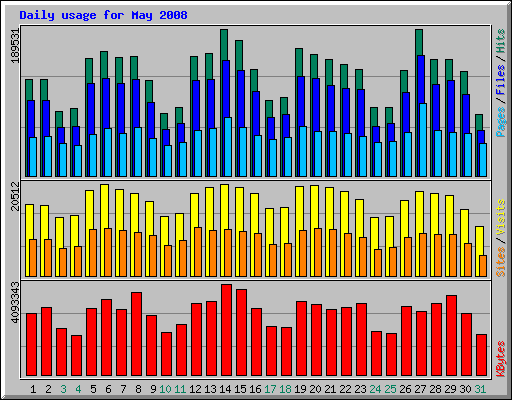The width and height of the screenshot is (512, 400).
Task: Click day label 29
Action: point(450,389)
